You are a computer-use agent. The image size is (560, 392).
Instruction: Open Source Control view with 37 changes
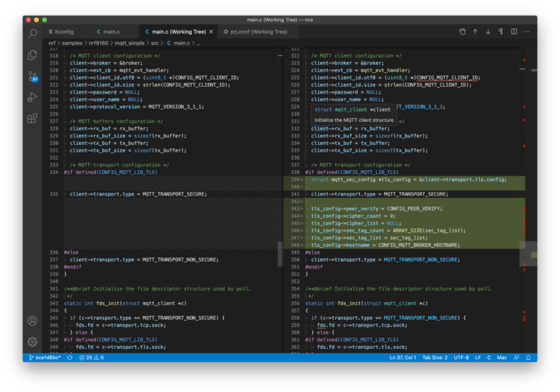tap(32, 76)
